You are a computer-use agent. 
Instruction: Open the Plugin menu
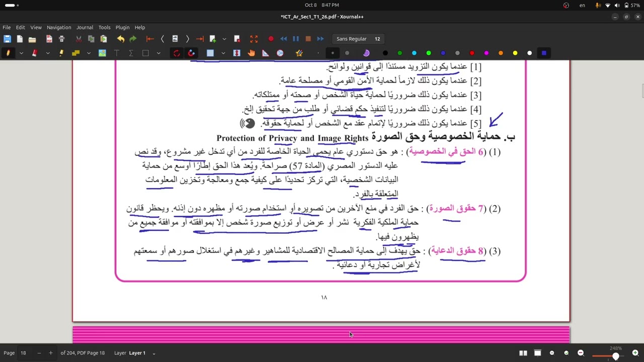coord(122,27)
